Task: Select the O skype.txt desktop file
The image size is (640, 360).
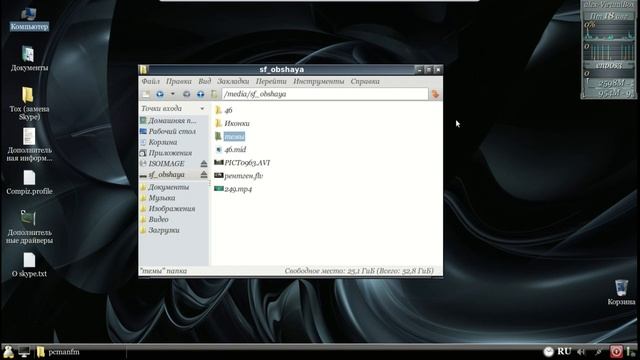Action: [x=29, y=265]
